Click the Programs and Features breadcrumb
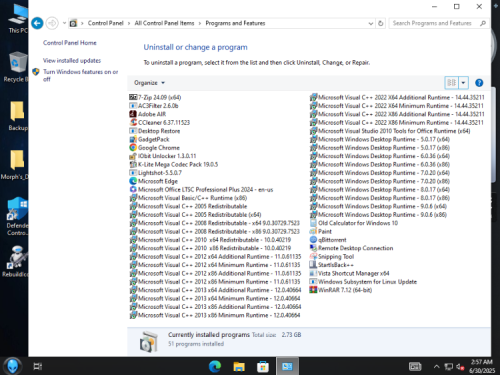Viewport: 500px width, 375px height. pyautogui.click(x=235, y=23)
